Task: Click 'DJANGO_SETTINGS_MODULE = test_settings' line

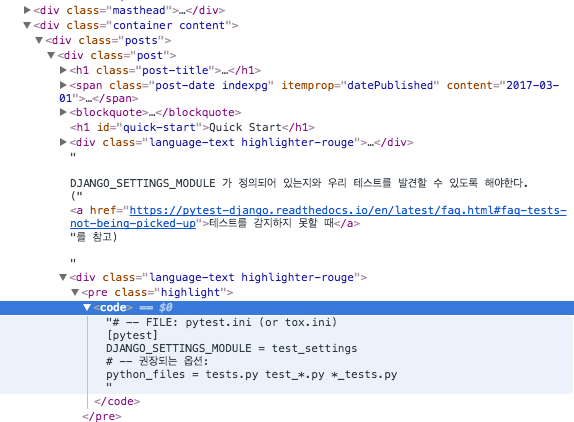Action: 232,348
